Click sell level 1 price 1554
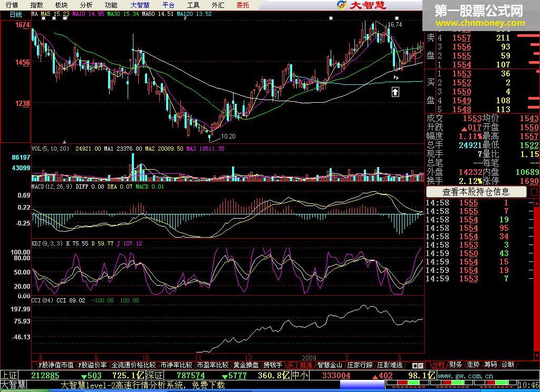 461,65
